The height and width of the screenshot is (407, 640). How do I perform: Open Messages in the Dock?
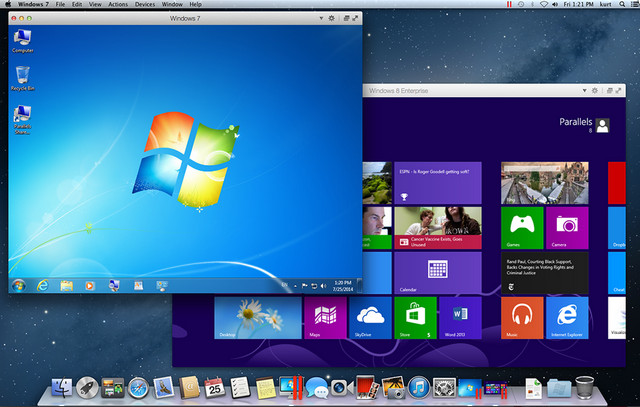[316, 387]
